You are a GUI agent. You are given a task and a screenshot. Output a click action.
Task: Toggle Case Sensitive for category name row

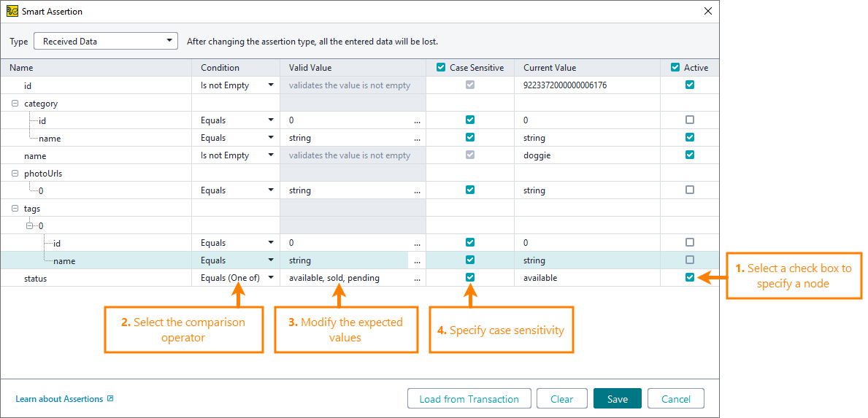[x=470, y=137]
